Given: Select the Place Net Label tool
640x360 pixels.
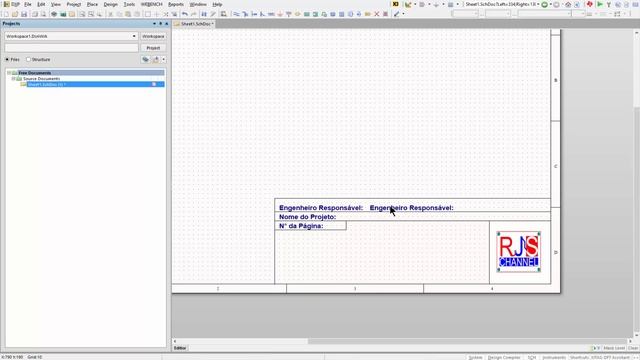Looking at the screenshot, I should tap(271, 14).
